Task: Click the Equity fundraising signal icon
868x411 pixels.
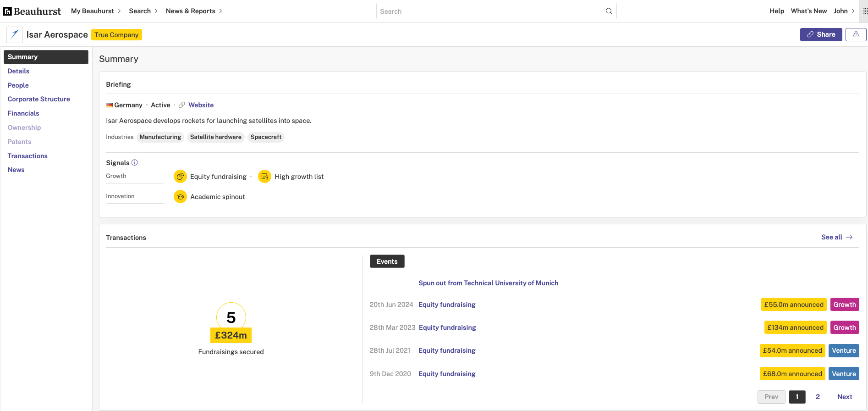Action: pyautogui.click(x=180, y=177)
